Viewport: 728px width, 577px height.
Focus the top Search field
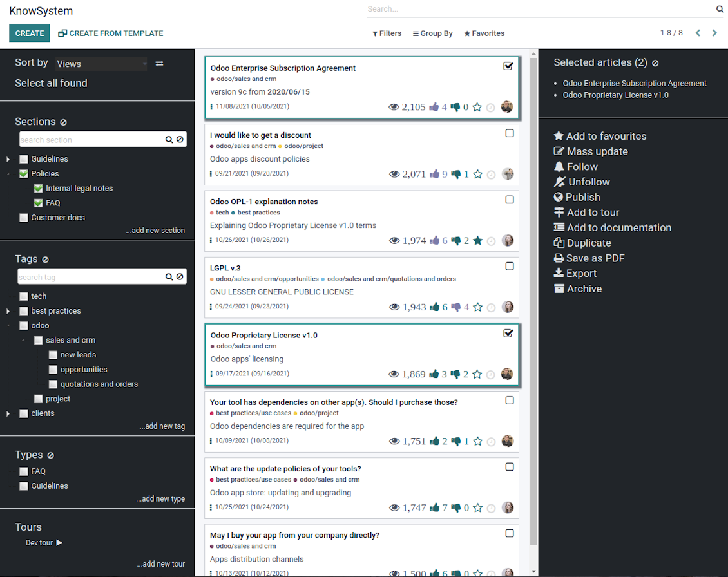(541, 9)
